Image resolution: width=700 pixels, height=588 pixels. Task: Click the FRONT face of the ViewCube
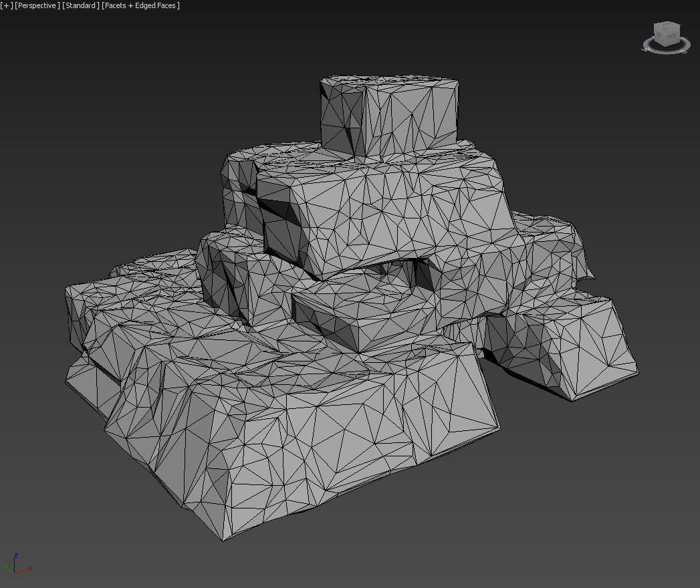(x=673, y=36)
